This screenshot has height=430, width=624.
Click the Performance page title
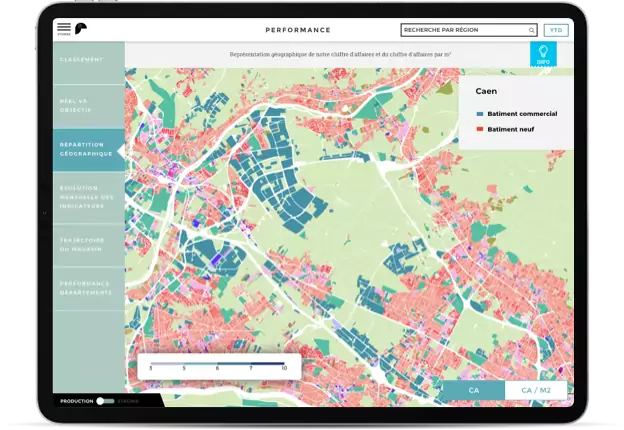click(297, 30)
